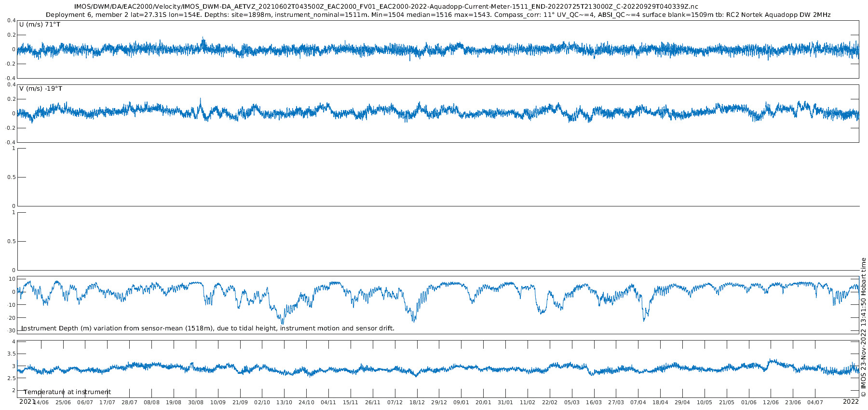Click the 04/11 date tick label
Image resolution: width=868 pixels, height=410 pixels.
[x=328, y=402]
